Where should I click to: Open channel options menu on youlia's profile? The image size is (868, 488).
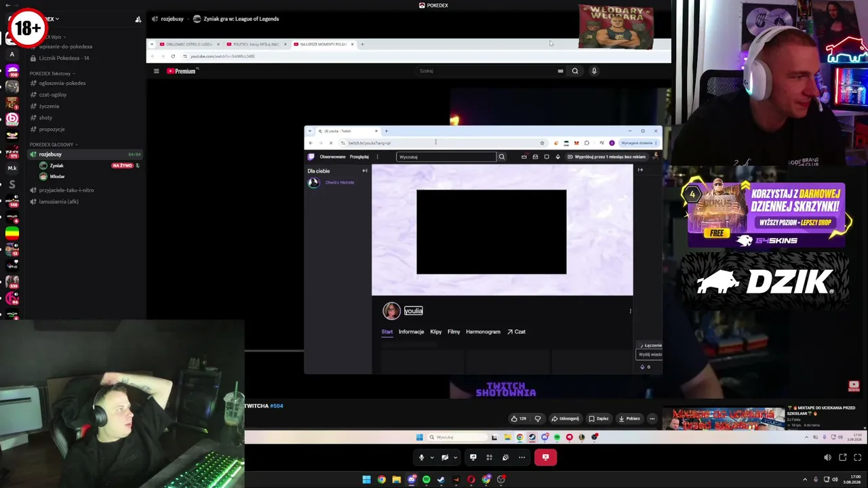pyautogui.click(x=630, y=311)
